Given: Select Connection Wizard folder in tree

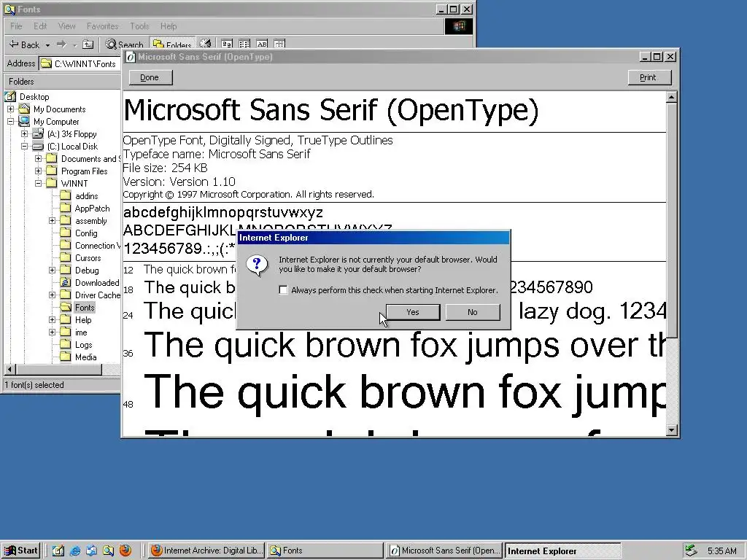Looking at the screenshot, I should (97, 246).
